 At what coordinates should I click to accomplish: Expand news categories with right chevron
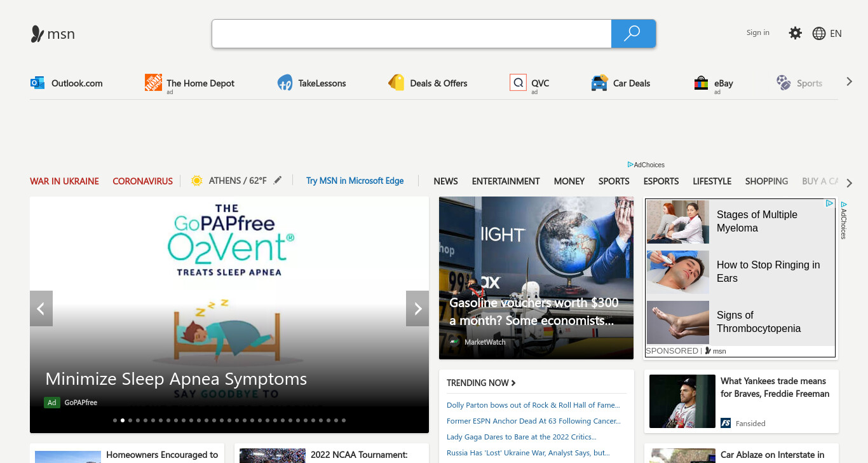(850, 183)
